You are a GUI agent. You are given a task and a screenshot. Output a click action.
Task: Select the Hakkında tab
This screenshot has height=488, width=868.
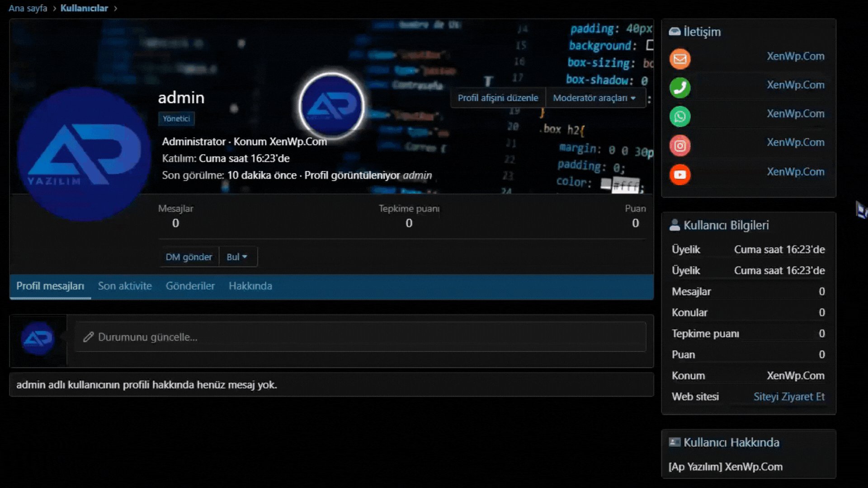(250, 286)
